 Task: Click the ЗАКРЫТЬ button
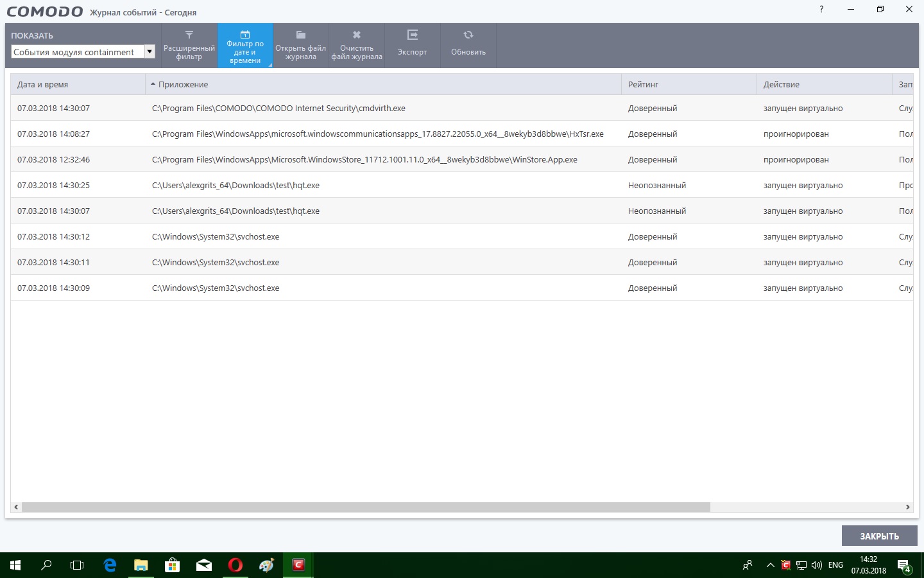[880, 536]
